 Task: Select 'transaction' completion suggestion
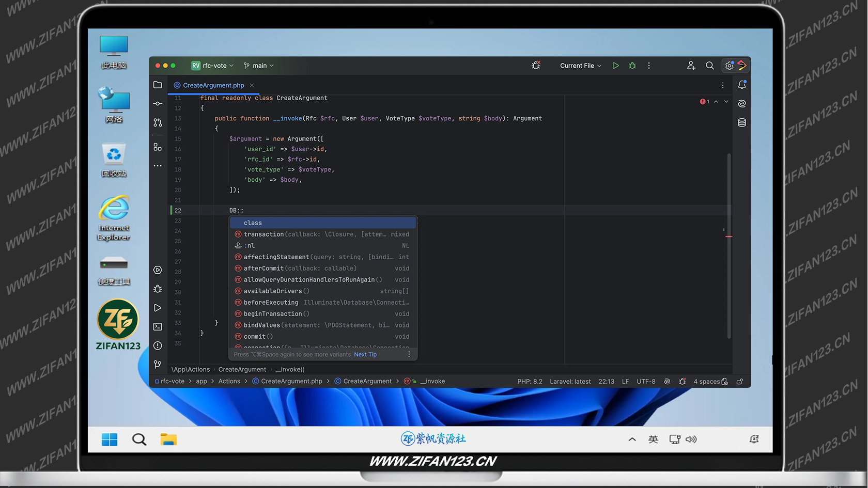pyautogui.click(x=323, y=234)
